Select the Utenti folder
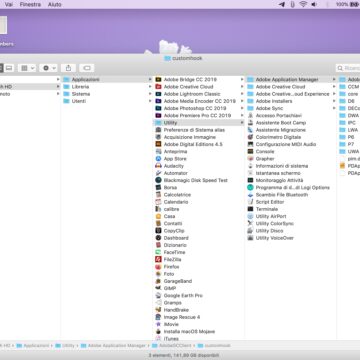 106,101
